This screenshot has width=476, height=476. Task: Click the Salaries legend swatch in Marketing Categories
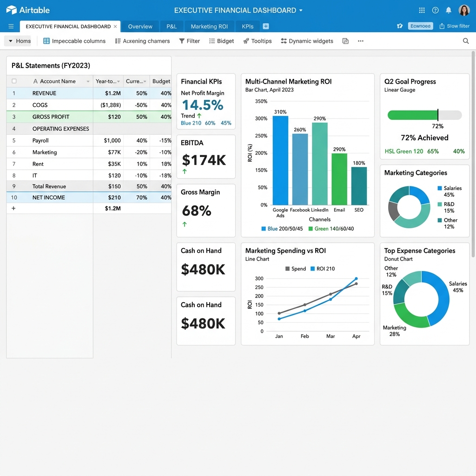440,188
